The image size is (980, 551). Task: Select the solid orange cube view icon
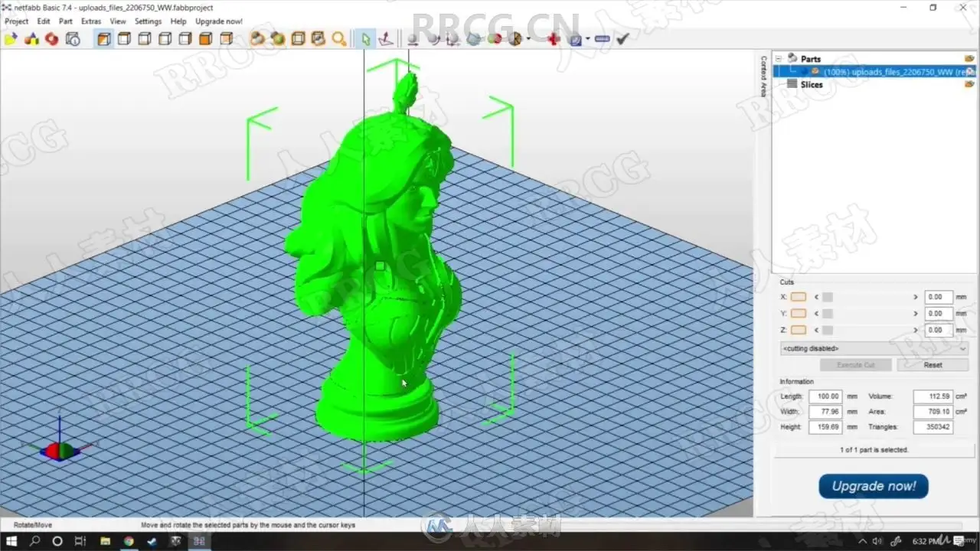click(x=205, y=38)
